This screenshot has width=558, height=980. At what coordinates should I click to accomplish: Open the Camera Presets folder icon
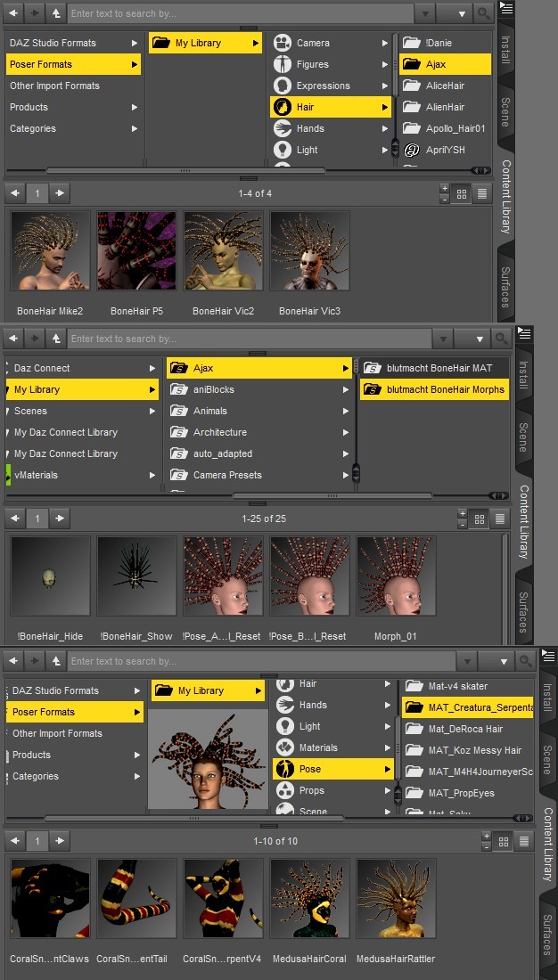(x=179, y=474)
